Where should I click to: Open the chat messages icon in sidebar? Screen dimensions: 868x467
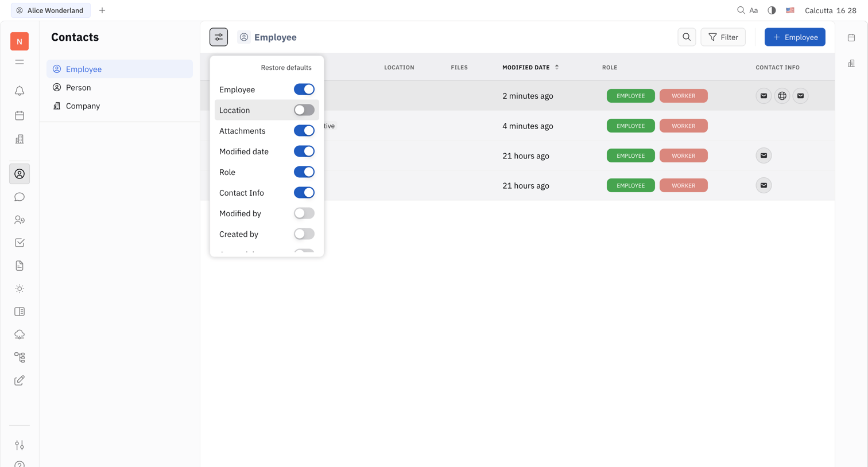click(20, 197)
